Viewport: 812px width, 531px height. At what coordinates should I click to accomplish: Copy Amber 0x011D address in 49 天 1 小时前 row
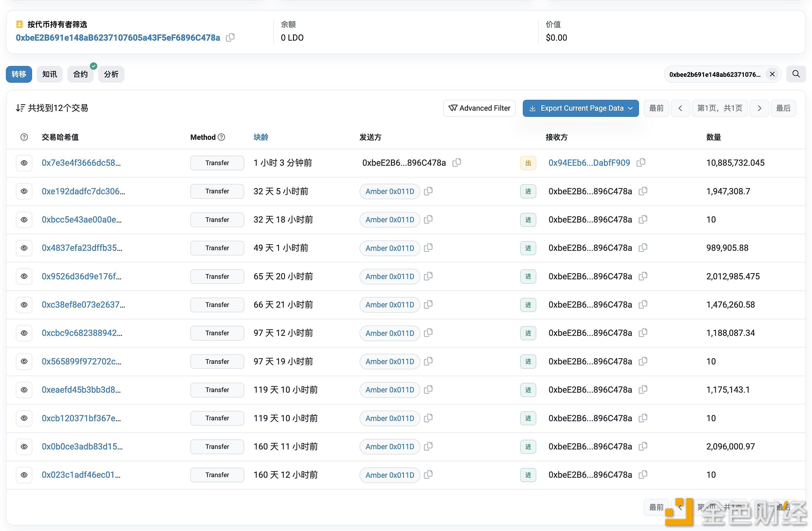[428, 248]
